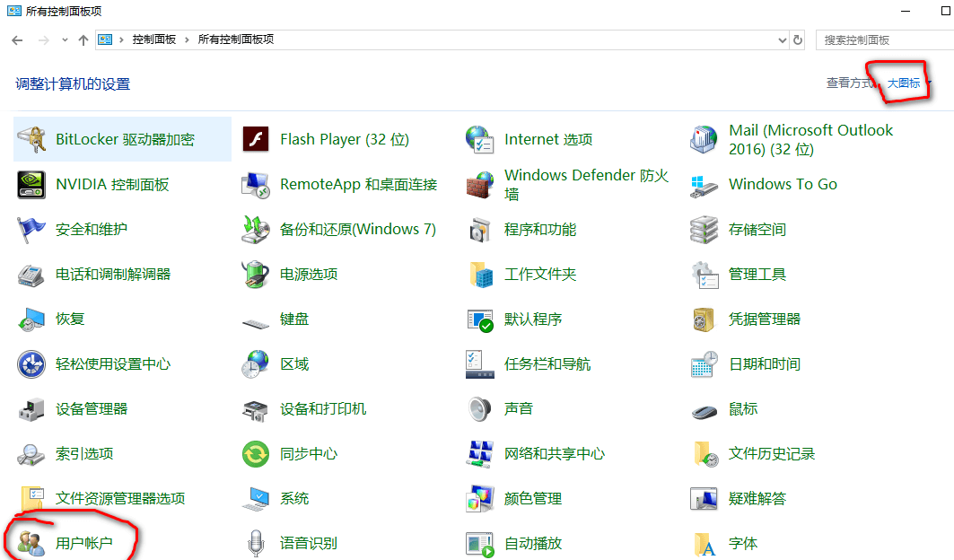This screenshot has height=560, width=954.
Task: Open the NVIDIA 控制面板 icon
Action: click(x=31, y=185)
